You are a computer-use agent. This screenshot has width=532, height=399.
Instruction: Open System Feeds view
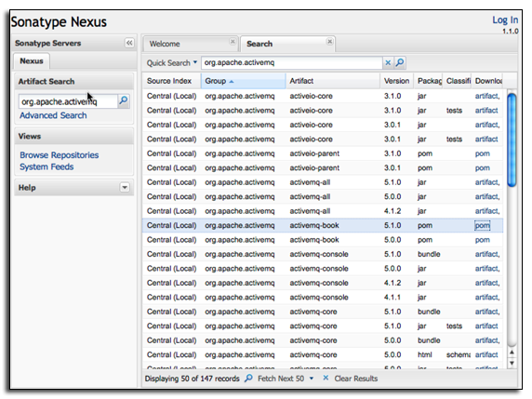click(47, 166)
